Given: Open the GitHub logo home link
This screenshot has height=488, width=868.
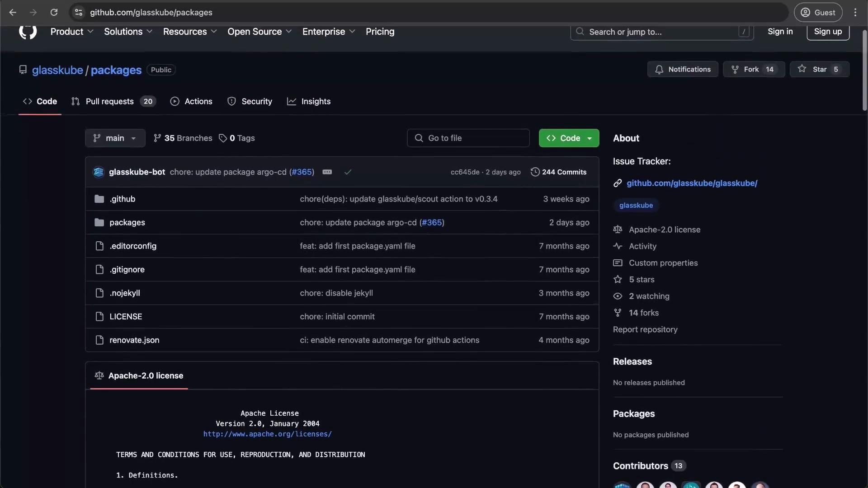Looking at the screenshot, I should pos(28,32).
